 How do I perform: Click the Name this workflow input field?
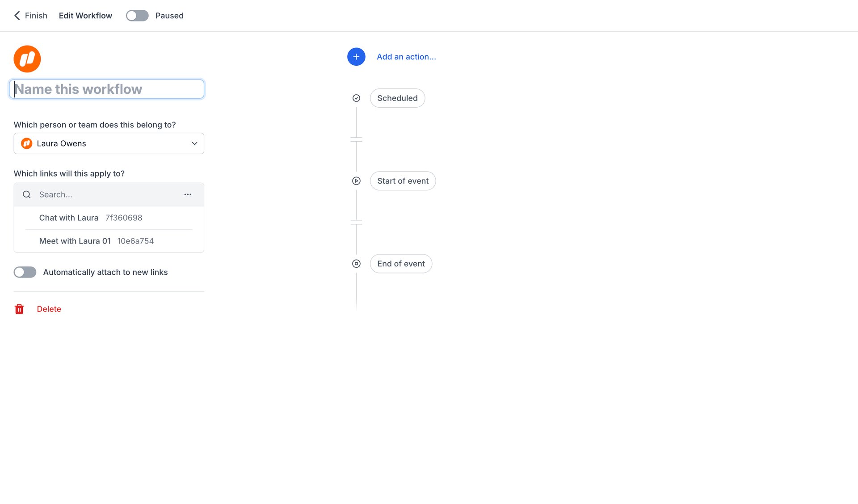point(106,89)
